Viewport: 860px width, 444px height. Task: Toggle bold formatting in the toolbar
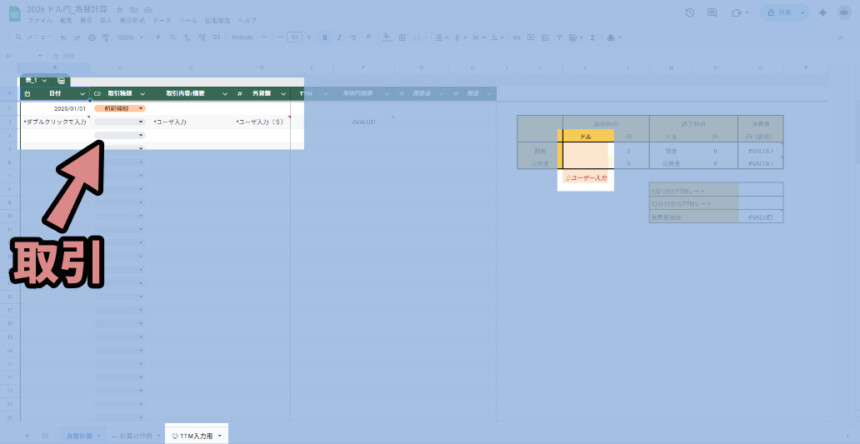click(325, 37)
